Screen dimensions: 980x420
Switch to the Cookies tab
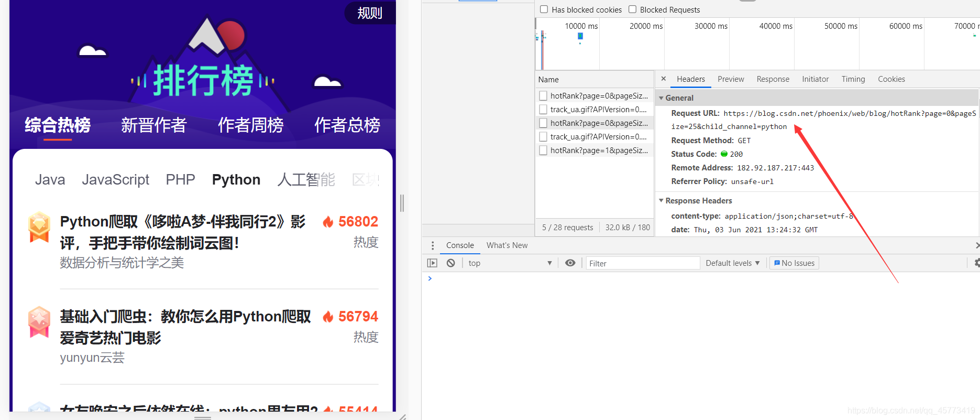coord(891,79)
